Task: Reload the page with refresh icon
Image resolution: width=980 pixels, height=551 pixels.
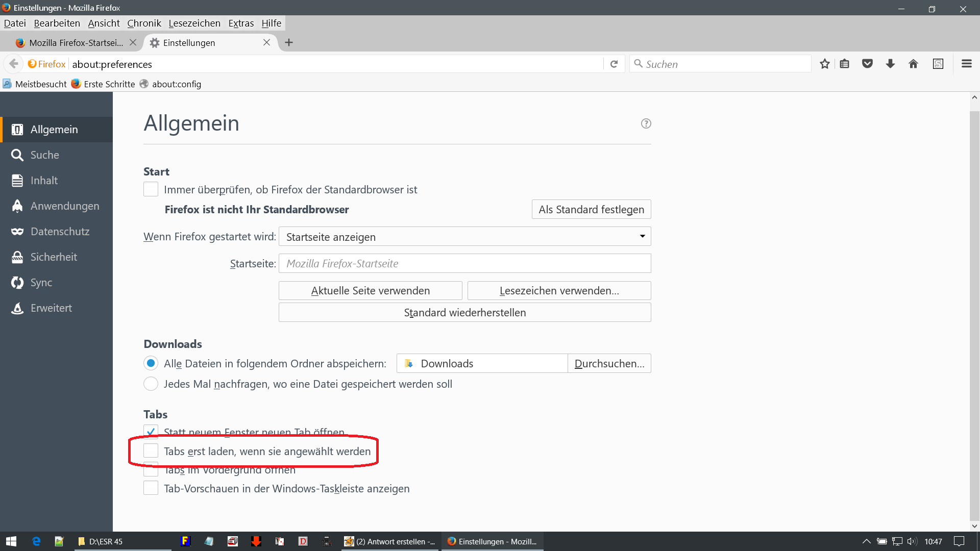Action: click(614, 64)
